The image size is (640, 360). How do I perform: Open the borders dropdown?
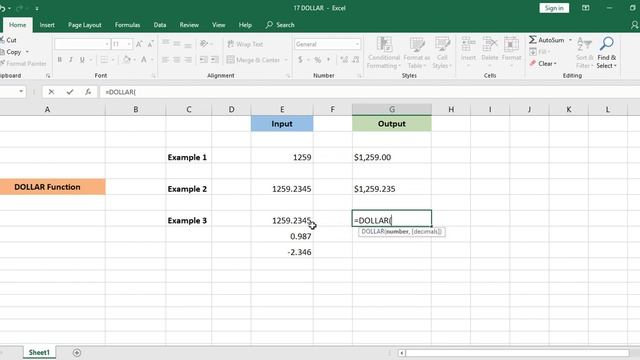[113, 60]
